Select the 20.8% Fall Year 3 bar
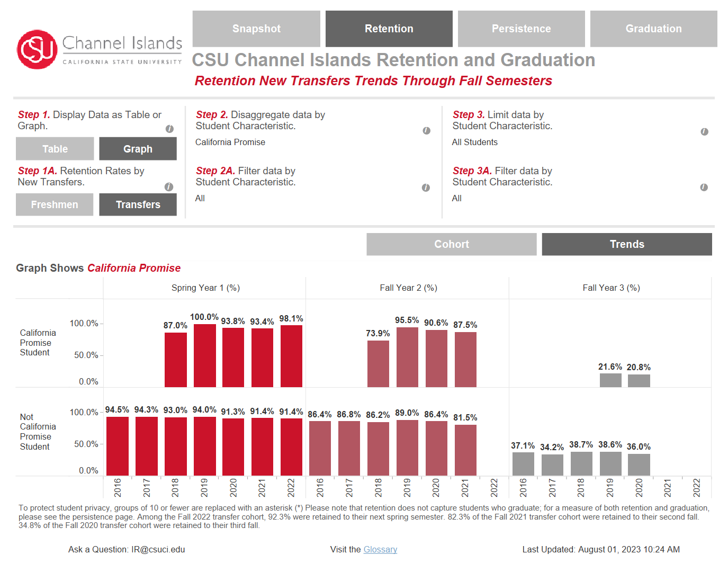This screenshot has height=563, width=728. 639,381
